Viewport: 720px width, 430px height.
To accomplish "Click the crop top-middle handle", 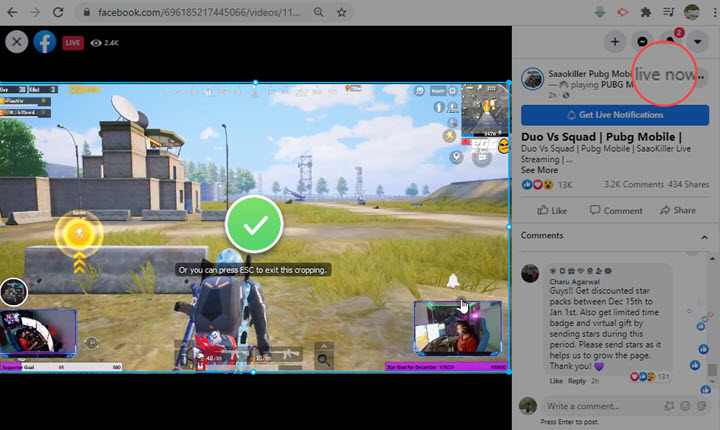I will (255, 83).
